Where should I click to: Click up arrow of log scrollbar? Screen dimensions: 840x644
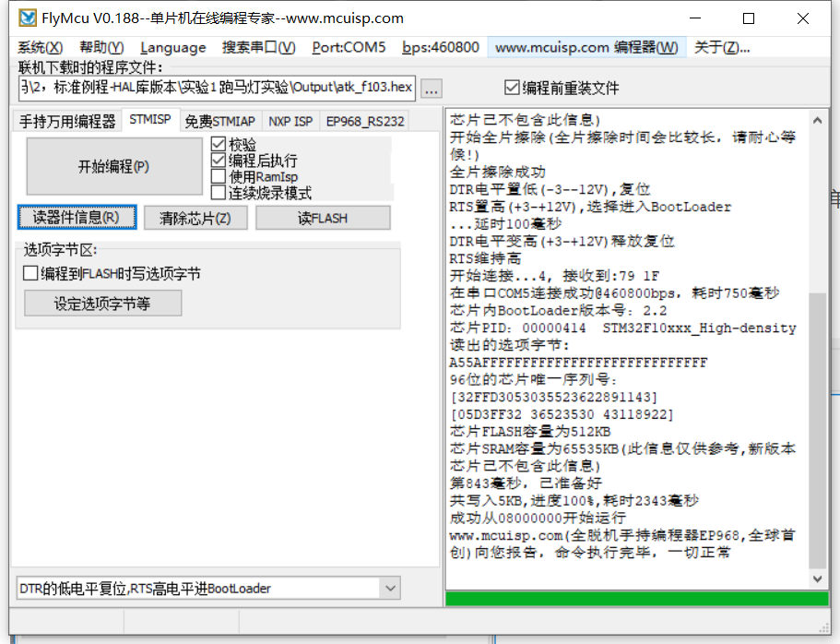(x=817, y=120)
